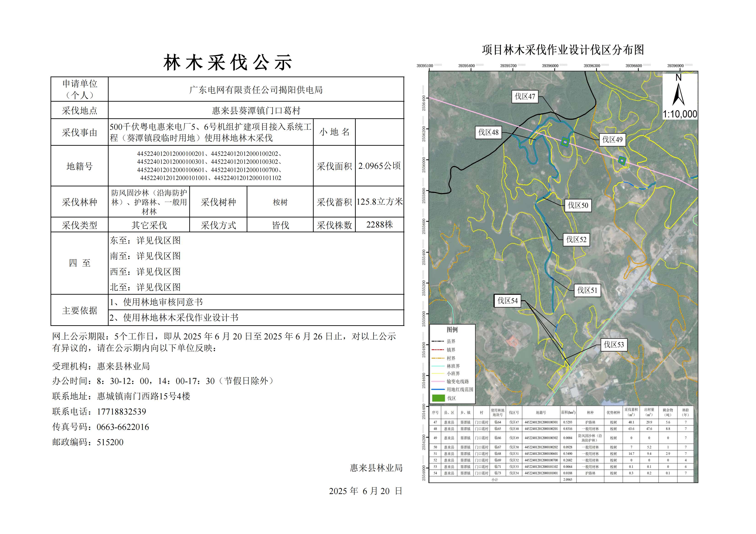Screen dimensions: 756x534
Task: Click the postal code 515200
Action: [110, 442]
